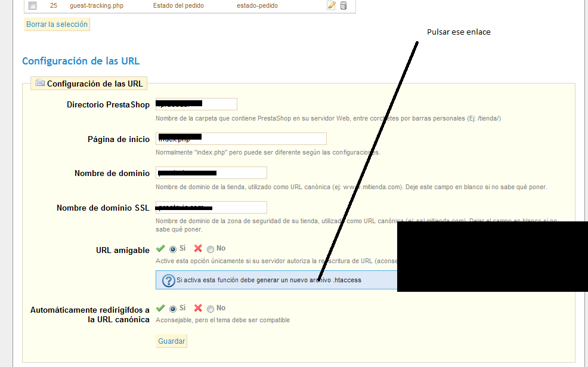Click the question mark help icon in notice
This screenshot has width=588, height=367.
168,280
